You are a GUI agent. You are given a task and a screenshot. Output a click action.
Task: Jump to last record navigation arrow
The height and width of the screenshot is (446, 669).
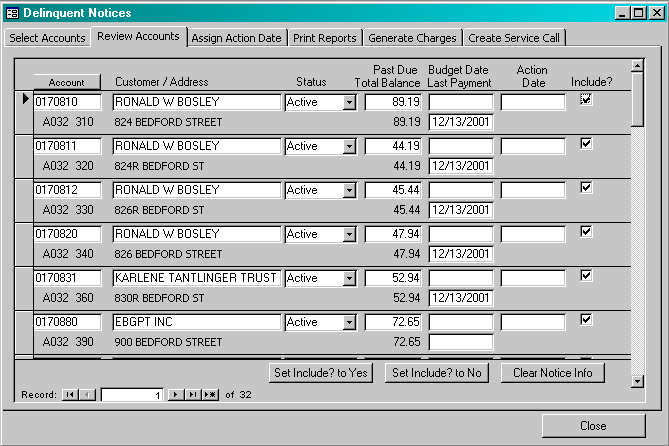192,395
